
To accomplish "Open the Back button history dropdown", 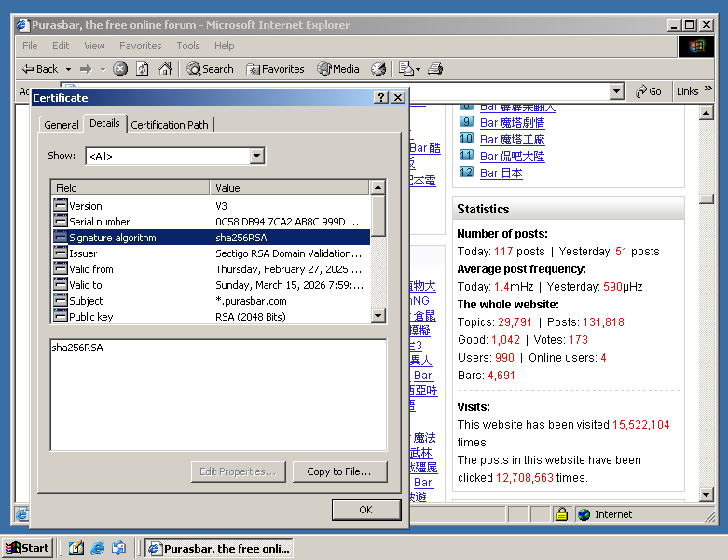I will click(69, 69).
